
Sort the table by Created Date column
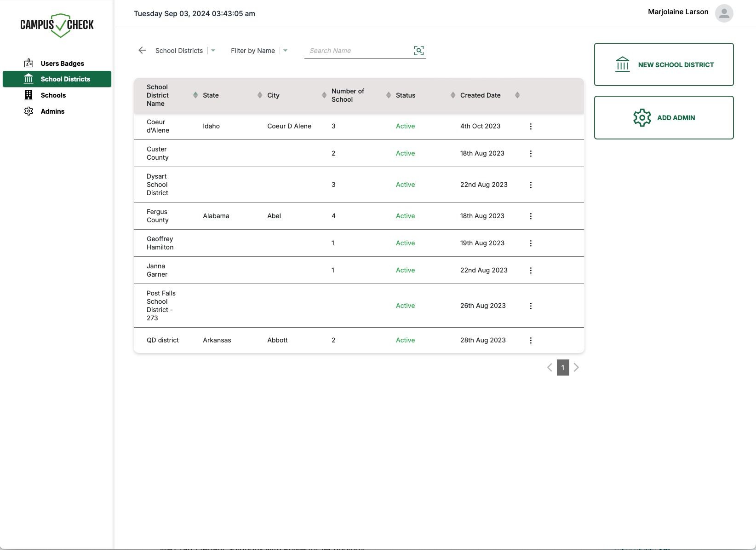click(x=517, y=95)
